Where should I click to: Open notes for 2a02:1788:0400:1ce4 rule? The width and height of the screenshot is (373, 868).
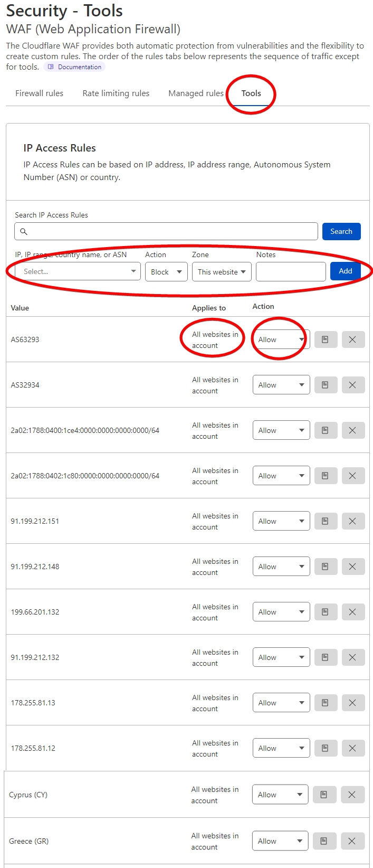[326, 430]
